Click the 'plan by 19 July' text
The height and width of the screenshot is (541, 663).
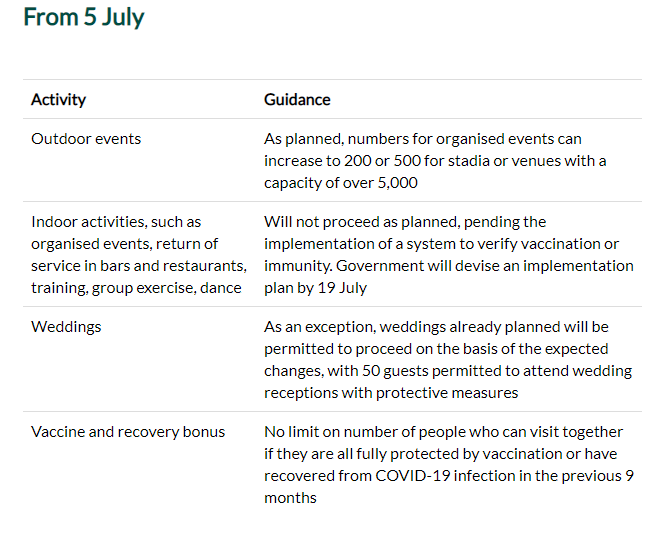tap(315, 288)
